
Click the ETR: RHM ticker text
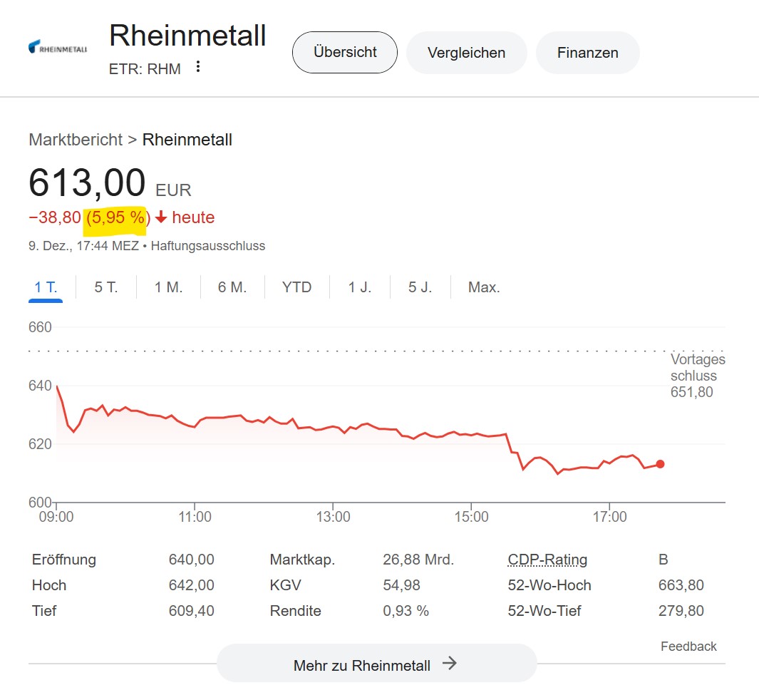[x=145, y=69]
